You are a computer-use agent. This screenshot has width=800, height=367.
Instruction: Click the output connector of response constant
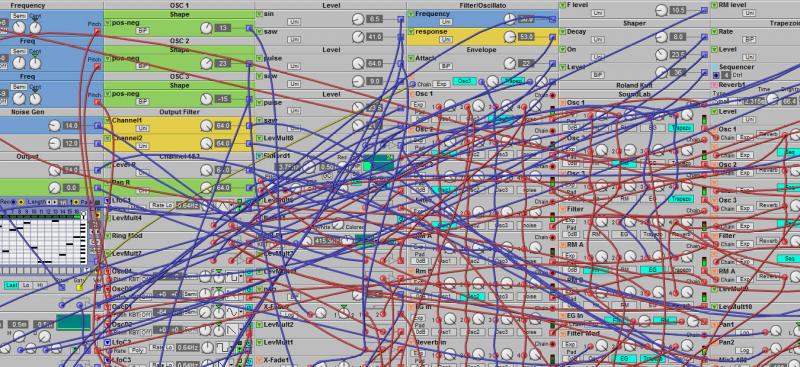553,37
